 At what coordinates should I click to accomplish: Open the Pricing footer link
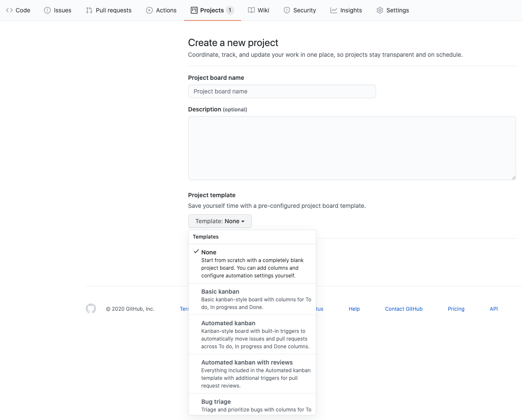pos(456,309)
